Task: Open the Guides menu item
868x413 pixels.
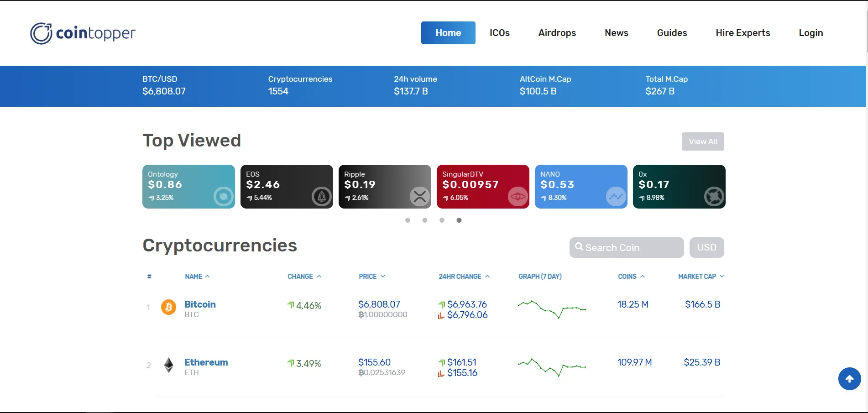Action: click(x=672, y=33)
